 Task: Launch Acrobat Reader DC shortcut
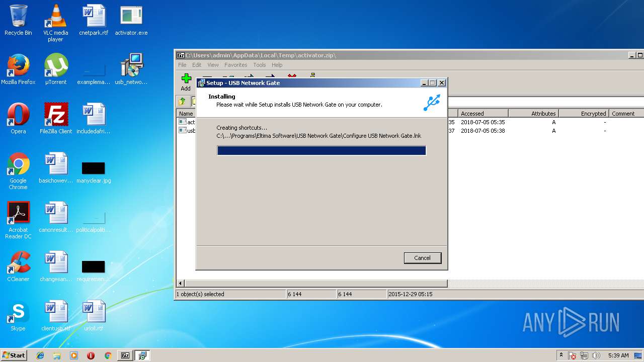[18, 221]
